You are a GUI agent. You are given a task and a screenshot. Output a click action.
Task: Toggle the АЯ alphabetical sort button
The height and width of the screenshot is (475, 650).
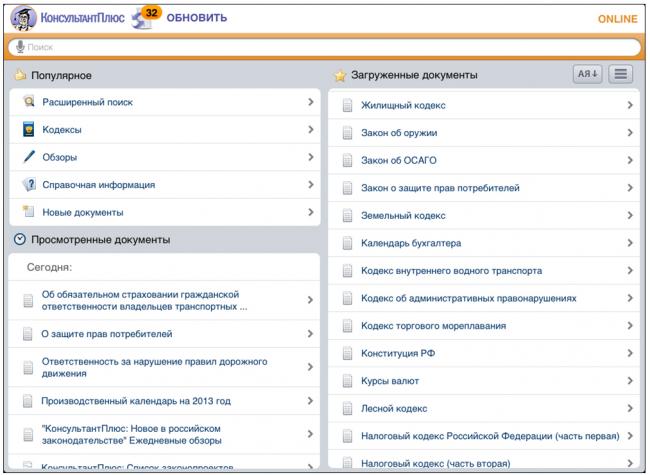pyautogui.click(x=587, y=74)
